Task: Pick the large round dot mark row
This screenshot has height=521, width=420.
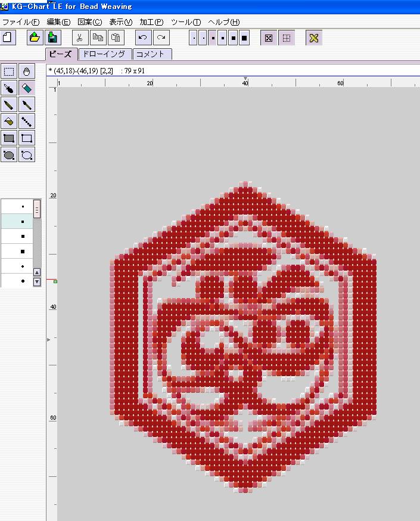Action: tap(17, 281)
